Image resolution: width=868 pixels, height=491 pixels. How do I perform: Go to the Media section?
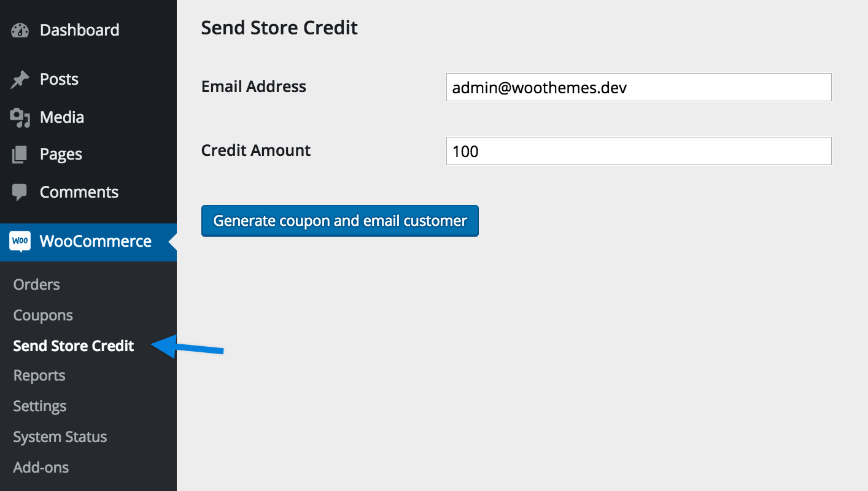coord(62,117)
